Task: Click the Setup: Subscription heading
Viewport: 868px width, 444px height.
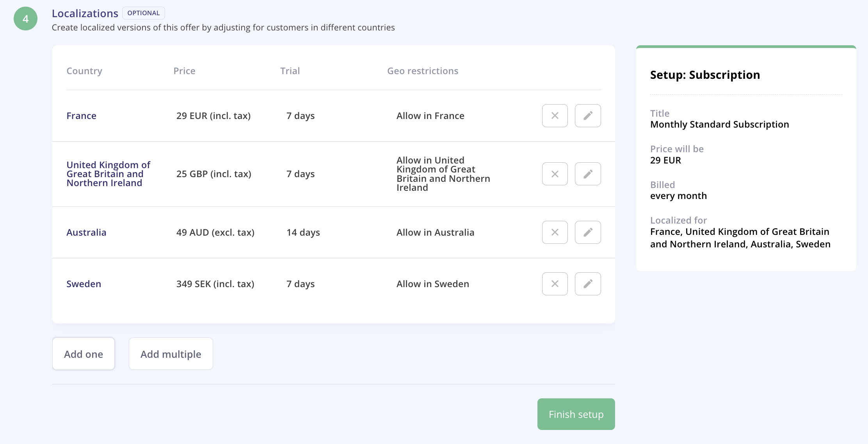Action: coord(705,75)
